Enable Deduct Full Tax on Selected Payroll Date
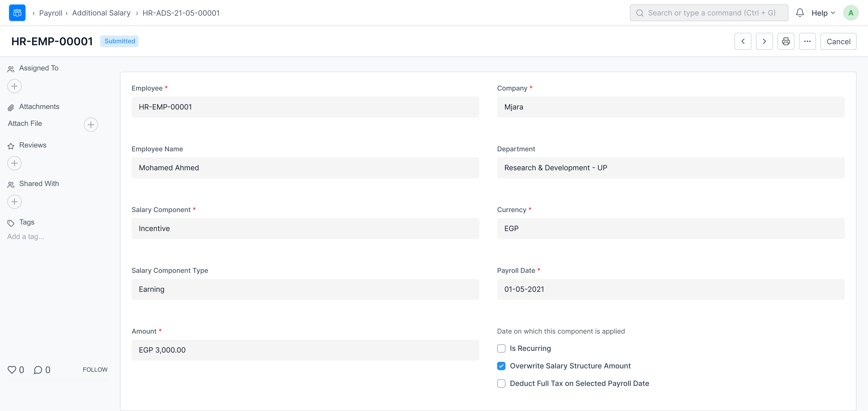Viewport: 868px width, 411px height. pyautogui.click(x=501, y=383)
